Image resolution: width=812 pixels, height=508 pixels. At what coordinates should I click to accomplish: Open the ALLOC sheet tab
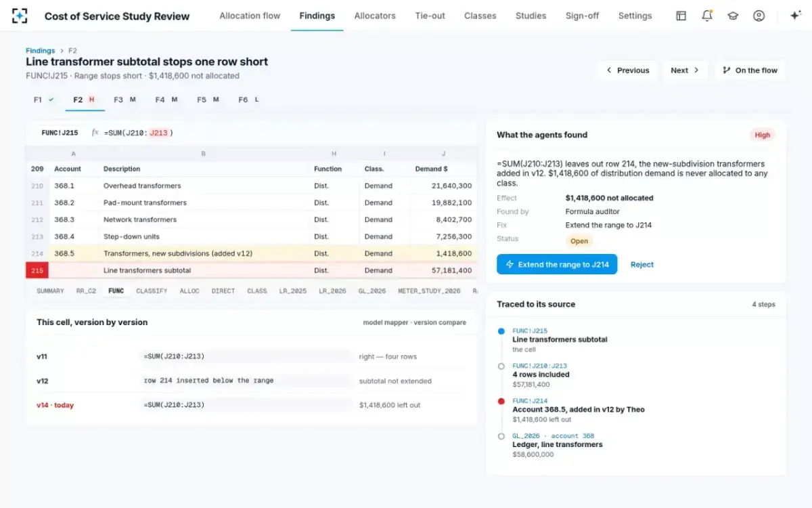189,291
